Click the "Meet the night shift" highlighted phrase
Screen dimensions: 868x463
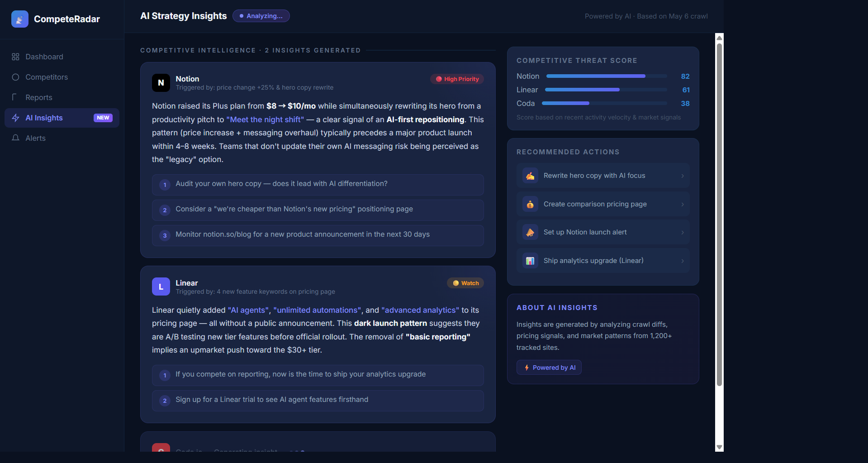click(x=265, y=119)
